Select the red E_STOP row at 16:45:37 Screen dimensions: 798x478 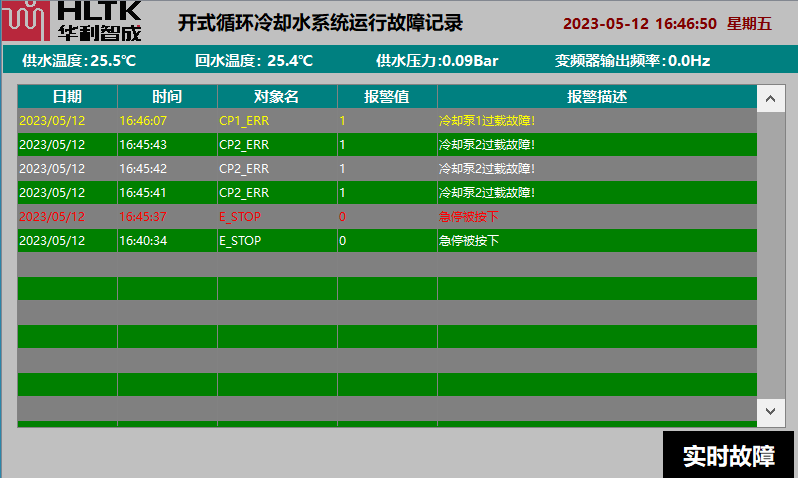387,217
